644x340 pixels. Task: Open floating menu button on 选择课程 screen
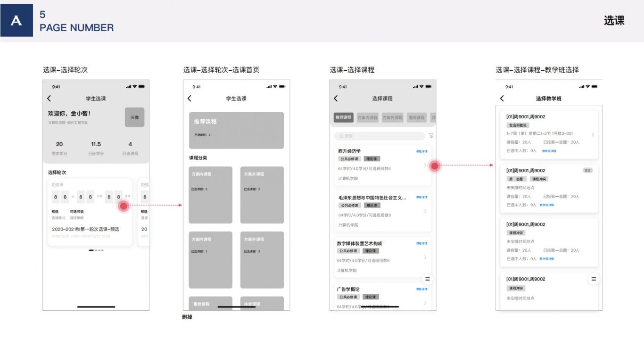(x=428, y=279)
